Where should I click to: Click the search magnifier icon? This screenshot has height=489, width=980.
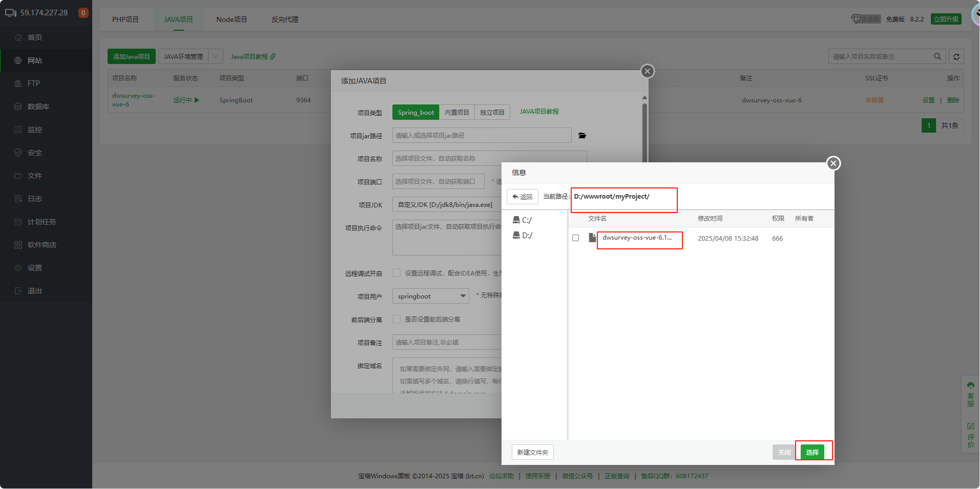click(937, 57)
